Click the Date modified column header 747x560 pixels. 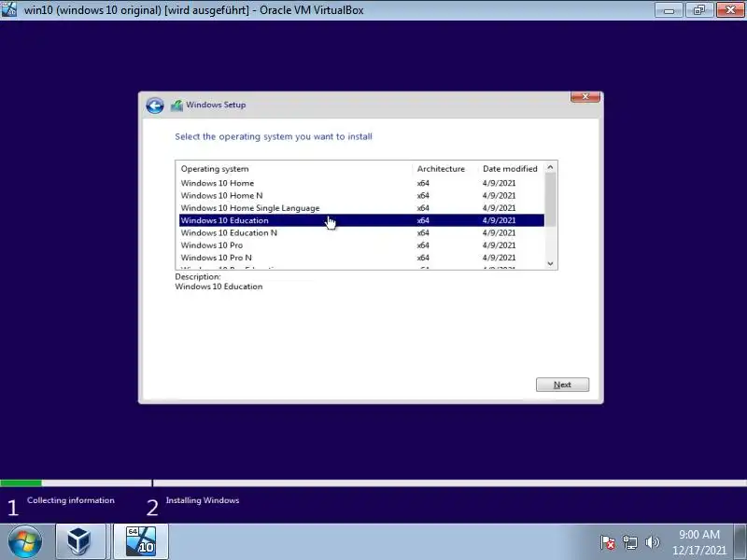510,169
